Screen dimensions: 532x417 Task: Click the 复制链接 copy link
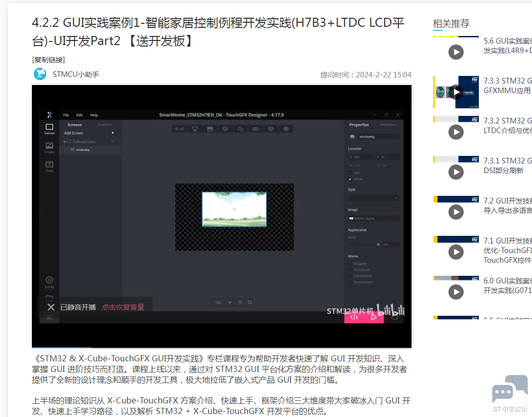pyautogui.click(x=49, y=60)
